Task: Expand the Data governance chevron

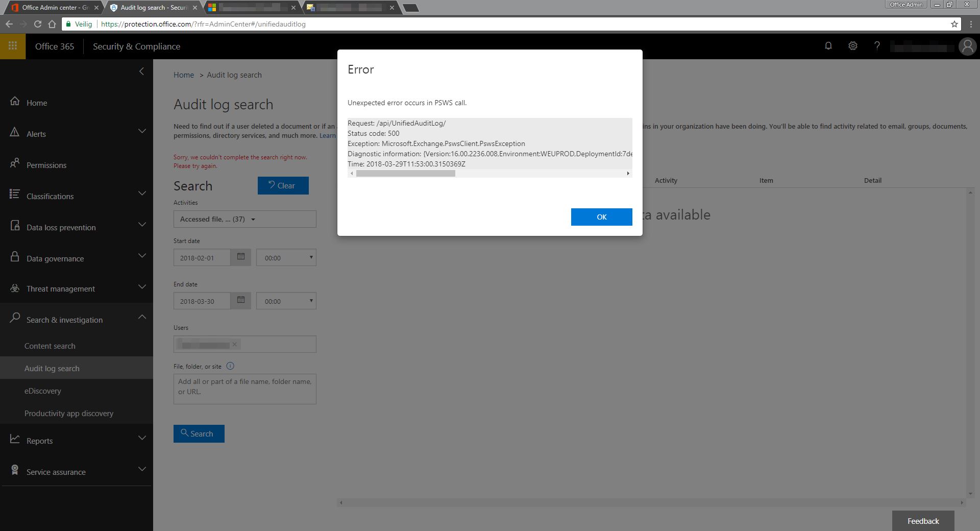Action: click(x=142, y=256)
